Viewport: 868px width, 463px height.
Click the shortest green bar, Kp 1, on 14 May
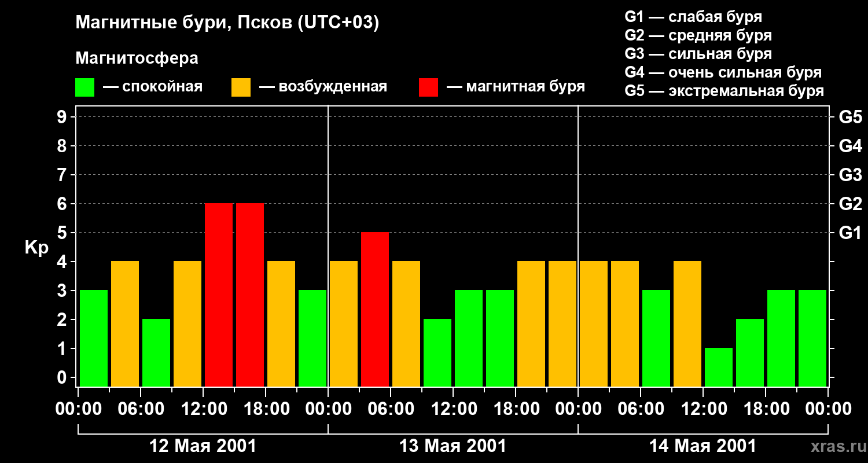click(x=719, y=367)
